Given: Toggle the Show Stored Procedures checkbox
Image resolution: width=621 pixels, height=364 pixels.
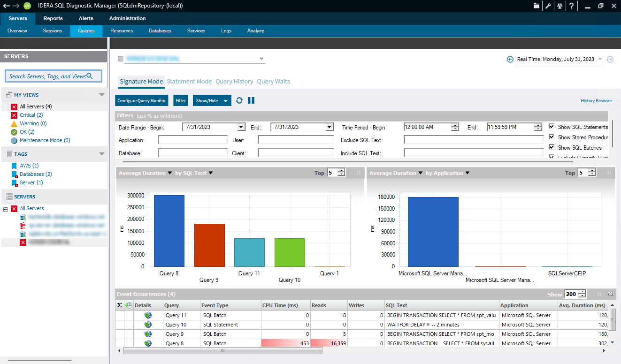Looking at the screenshot, I should click(552, 137).
